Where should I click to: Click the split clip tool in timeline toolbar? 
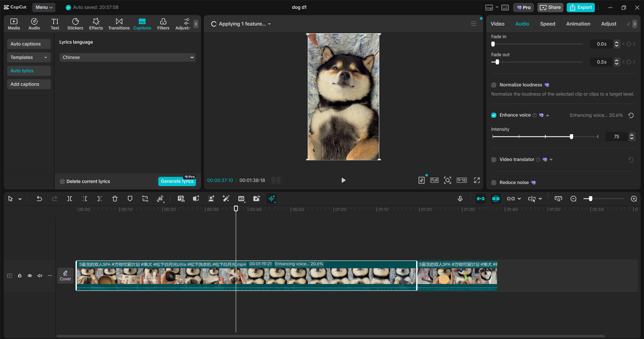(x=70, y=199)
